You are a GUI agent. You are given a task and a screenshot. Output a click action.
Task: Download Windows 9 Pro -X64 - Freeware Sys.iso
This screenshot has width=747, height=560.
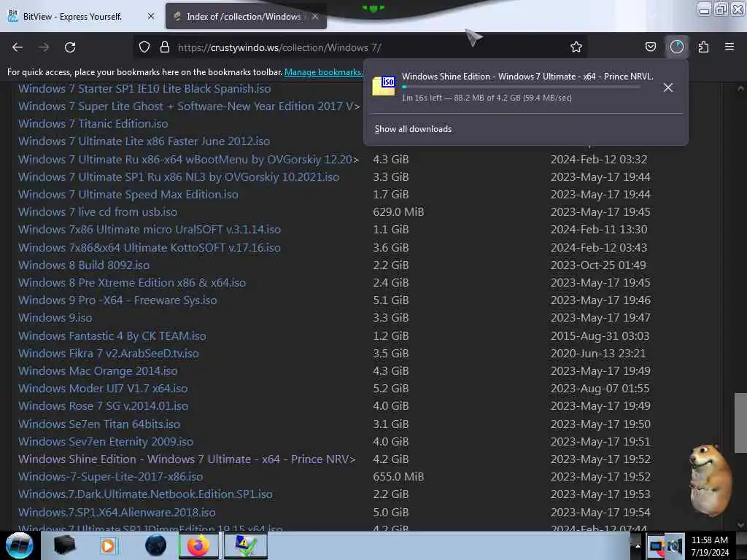point(117,300)
